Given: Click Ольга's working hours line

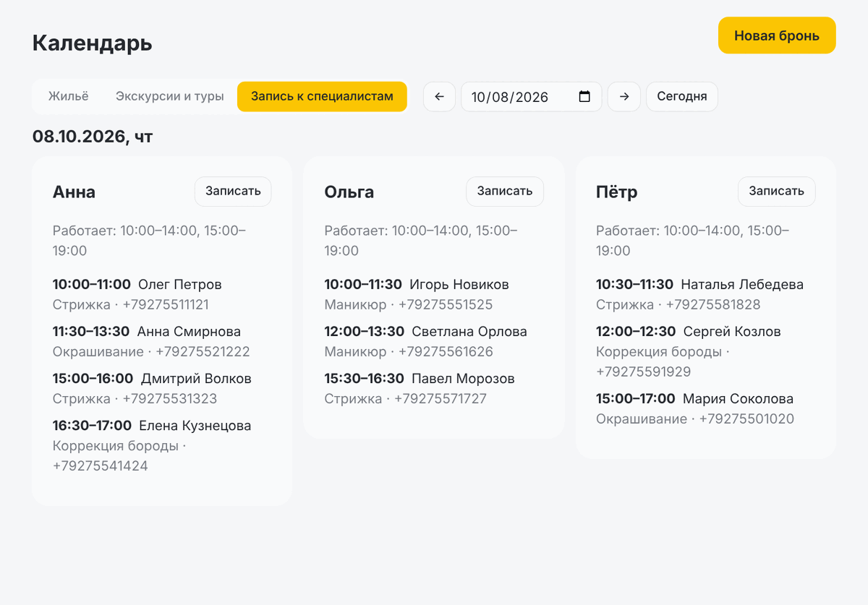Looking at the screenshot, I should coord(434,241).
